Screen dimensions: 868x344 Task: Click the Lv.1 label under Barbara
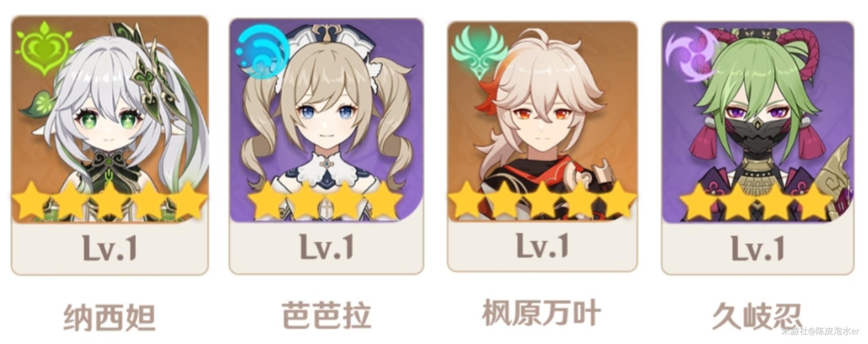326,247
